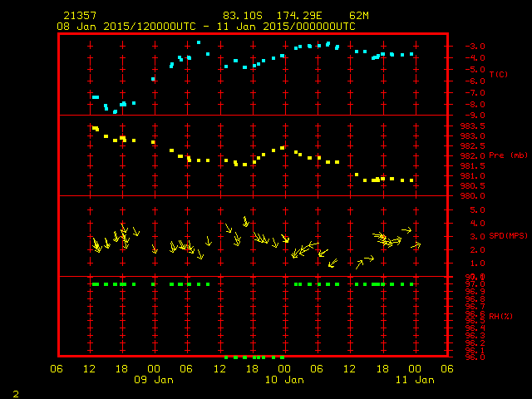Click the 981.5 pressure tick label

pos(473,166)
